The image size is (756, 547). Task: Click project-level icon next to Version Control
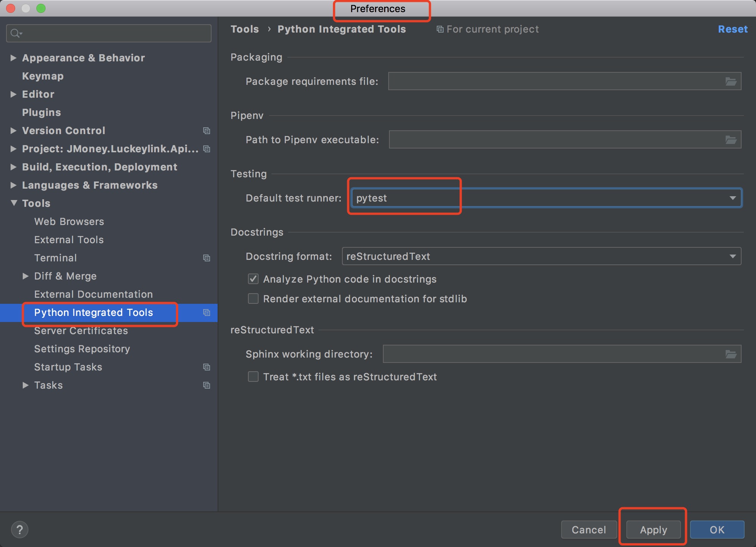(207, 131)
